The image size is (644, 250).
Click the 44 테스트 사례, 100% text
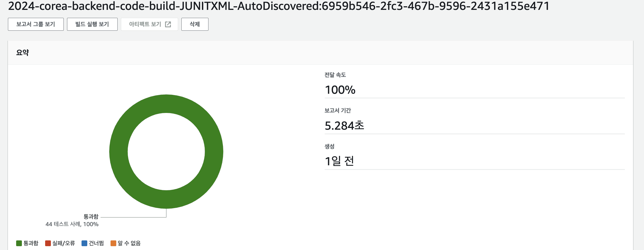(x=72, y=224)
